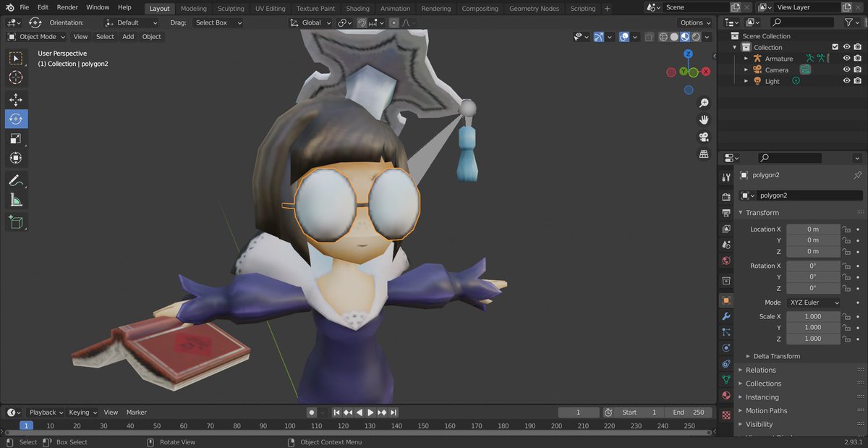Open the Object Mode dropdown
This screenshot has width=868, height=448.
[36, 36]
